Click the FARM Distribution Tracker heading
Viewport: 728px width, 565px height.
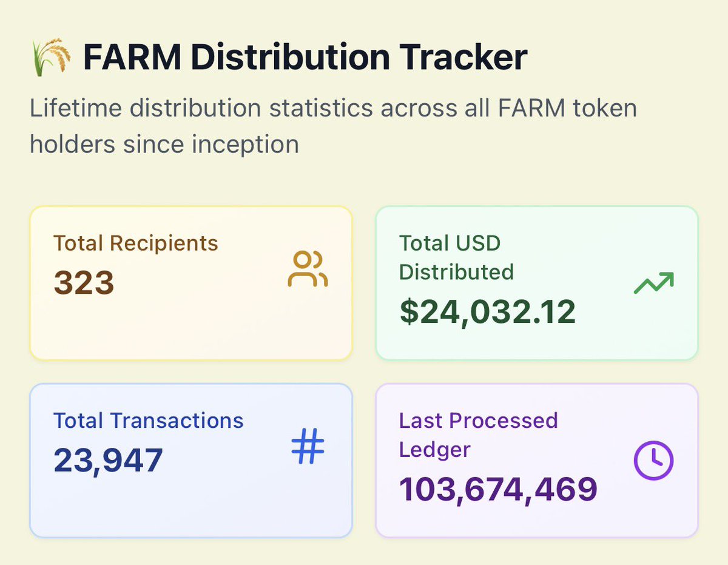pyautogui.click(x=305, y=58)
